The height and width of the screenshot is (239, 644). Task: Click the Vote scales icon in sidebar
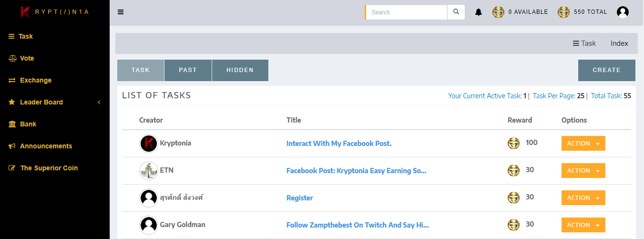12,58
